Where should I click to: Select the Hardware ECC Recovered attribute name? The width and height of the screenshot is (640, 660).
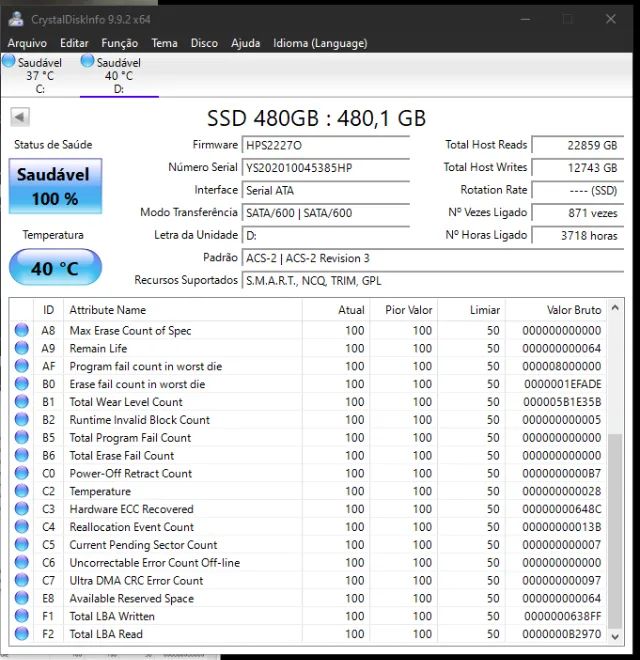pos(131,509)
